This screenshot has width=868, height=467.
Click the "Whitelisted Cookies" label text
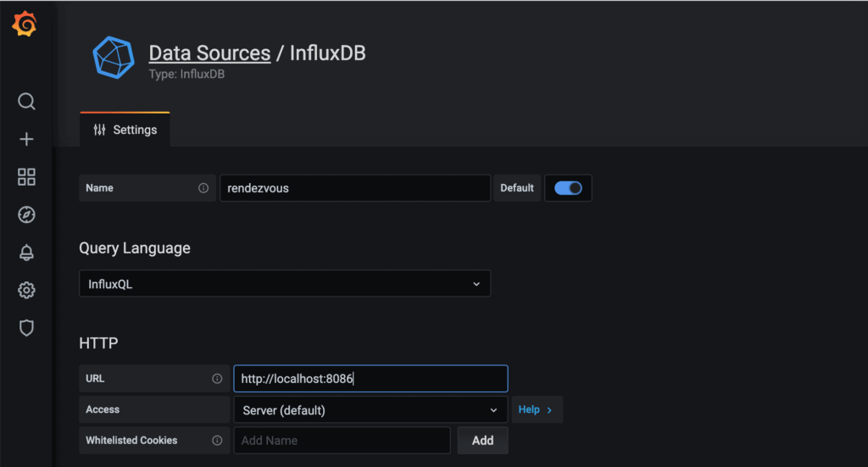[x=131, y=441]
